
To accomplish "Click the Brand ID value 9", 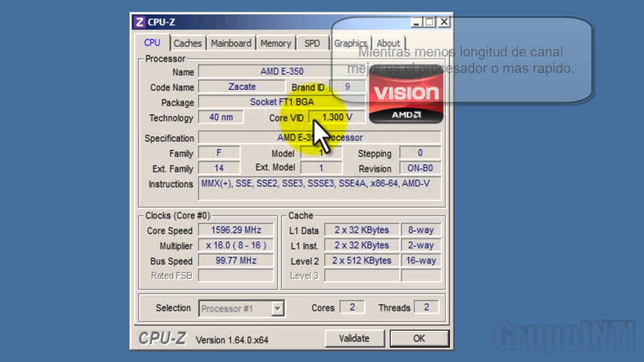I will point(347,86).
